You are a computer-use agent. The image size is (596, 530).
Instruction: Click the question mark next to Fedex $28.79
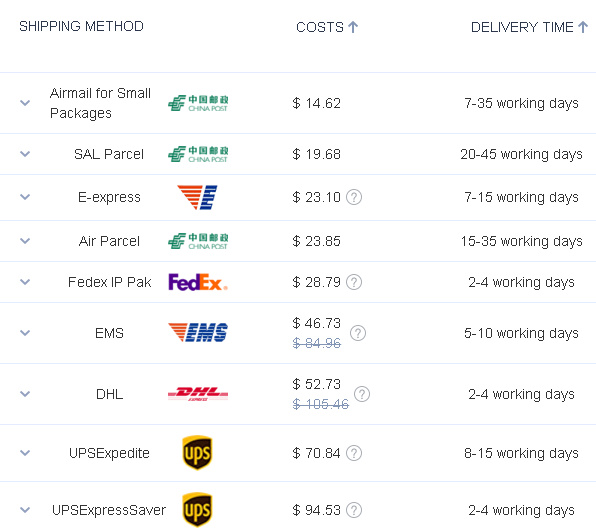pos(354,282)
